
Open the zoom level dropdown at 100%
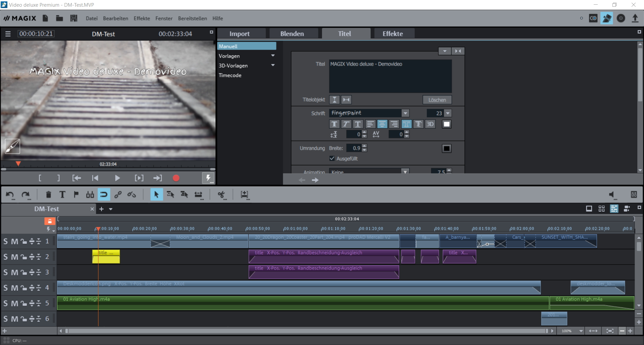coord(581,331)
